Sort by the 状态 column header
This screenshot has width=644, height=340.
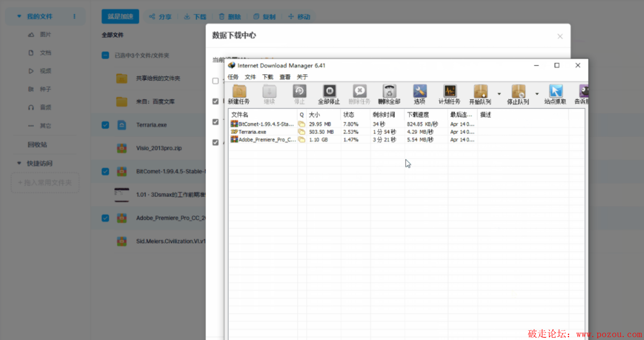tap(355, 115)
